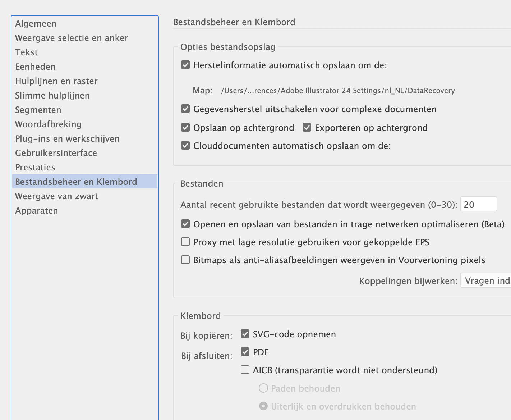
Task: Toggle Clouddocumenten automatisch opslaan checkbox
Action: click(x=185, y=146)
